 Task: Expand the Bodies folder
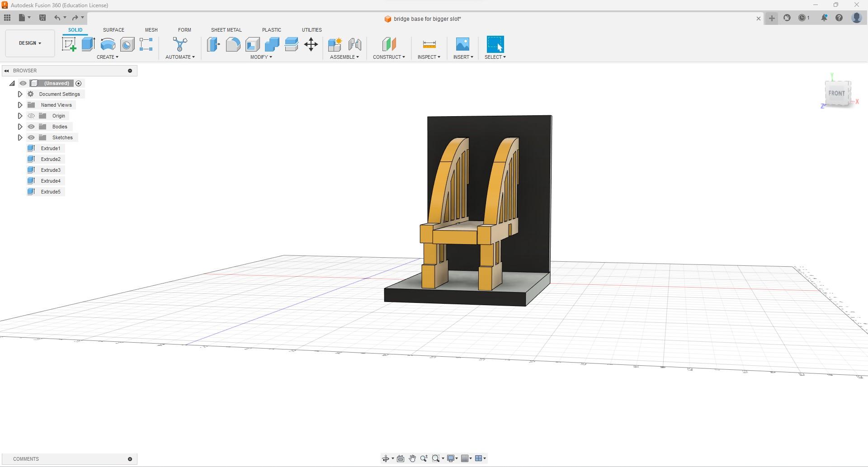[20, 127]
